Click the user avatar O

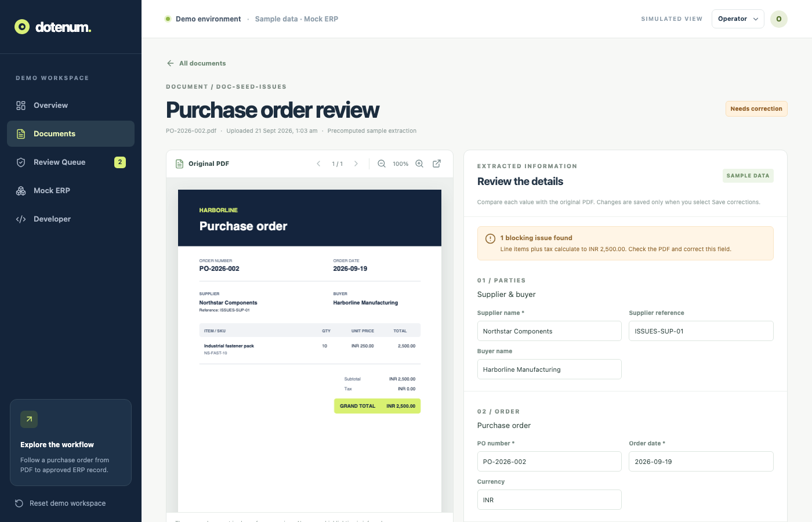(x=779, y=19)
